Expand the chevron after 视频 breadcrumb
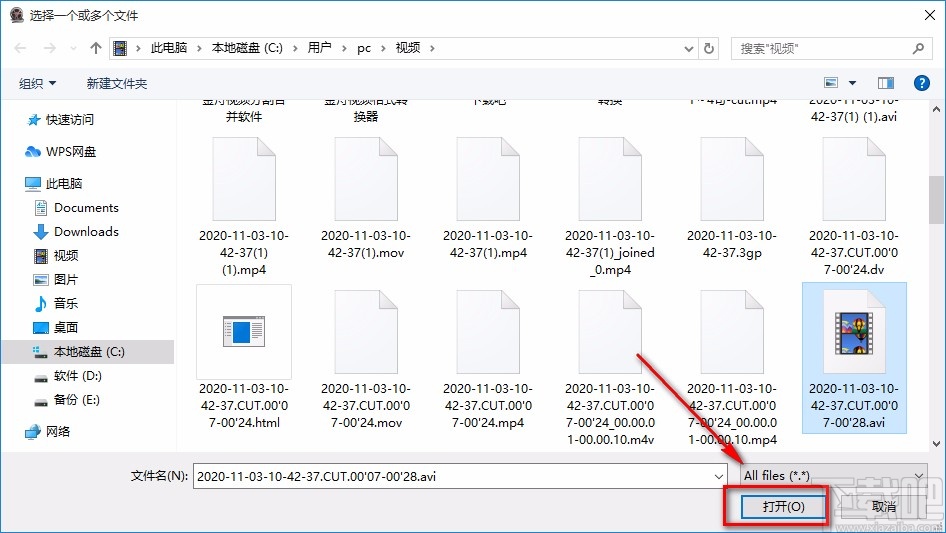Viewport: 946px width, 533px height. 432,48
